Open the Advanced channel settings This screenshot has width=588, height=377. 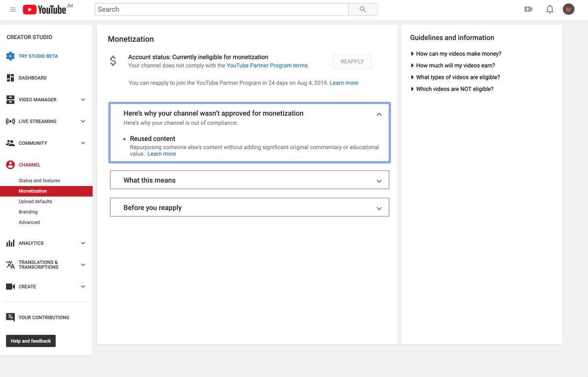click(x=29, y=222)
